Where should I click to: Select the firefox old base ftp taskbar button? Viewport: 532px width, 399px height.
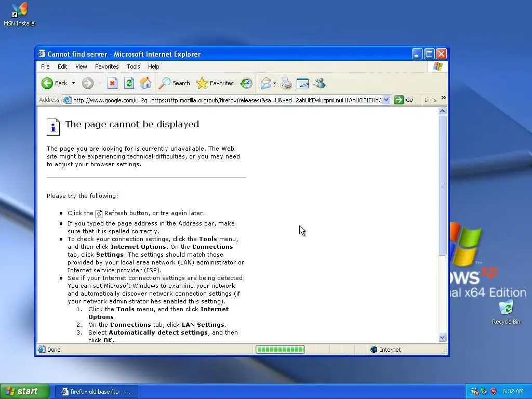click(x=96, y=392)
